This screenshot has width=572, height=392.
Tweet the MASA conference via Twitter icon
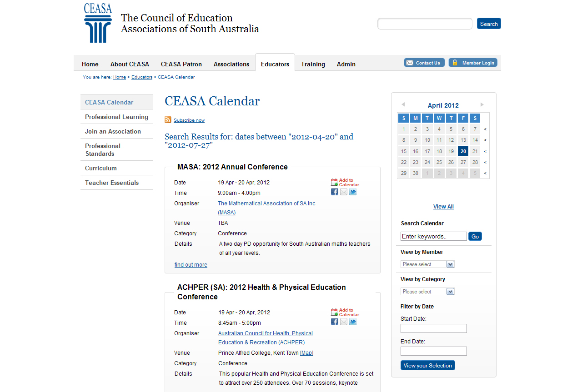(353, 192)
